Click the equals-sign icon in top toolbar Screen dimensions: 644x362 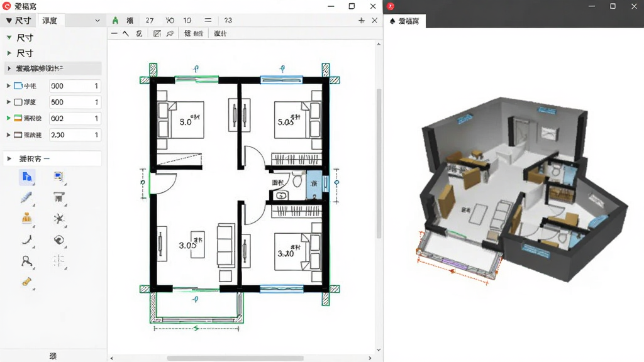coord(208,20)
